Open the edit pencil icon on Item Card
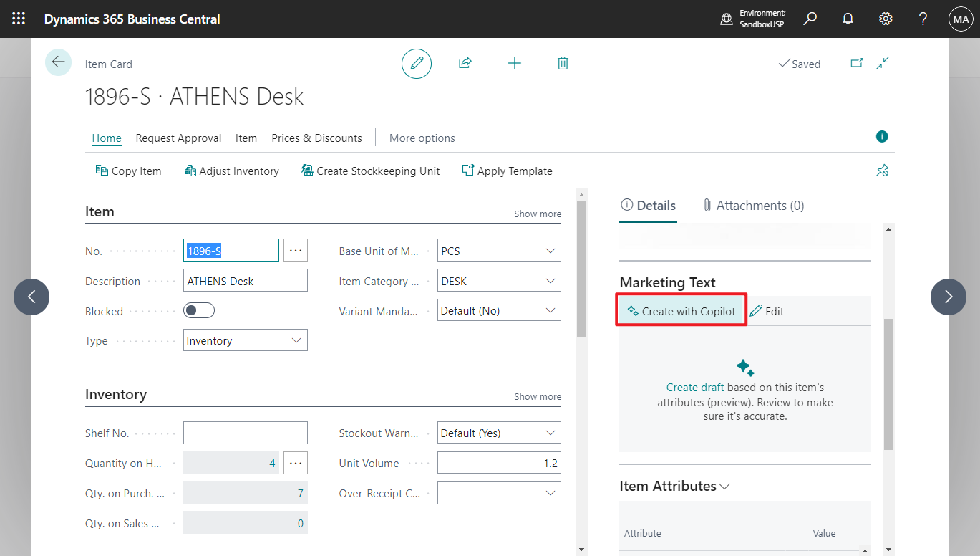This screenshot has width=980, height=556. [x=416, y=63]
